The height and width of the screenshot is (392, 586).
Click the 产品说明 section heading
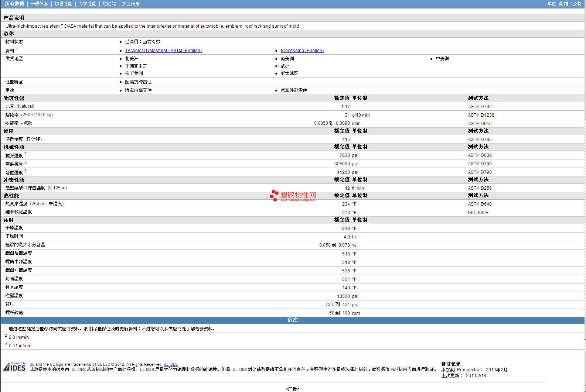pyautogui.click(x=14, y=18)
